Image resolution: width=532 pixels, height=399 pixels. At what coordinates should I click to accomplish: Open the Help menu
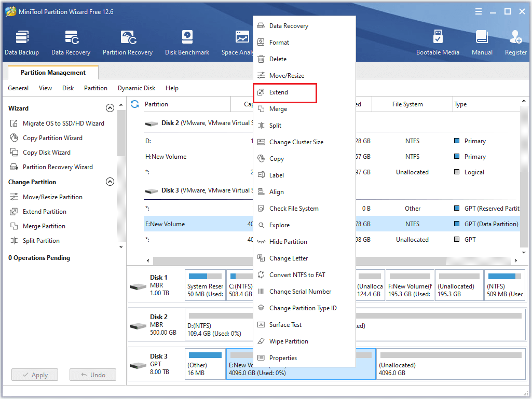tap(172, 88)
